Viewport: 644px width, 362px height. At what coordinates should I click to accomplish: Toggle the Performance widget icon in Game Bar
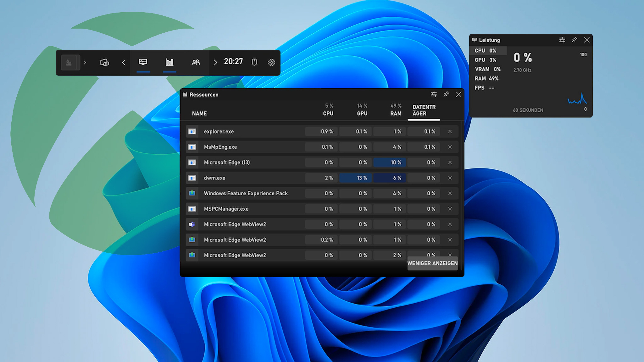pos(143,62)
